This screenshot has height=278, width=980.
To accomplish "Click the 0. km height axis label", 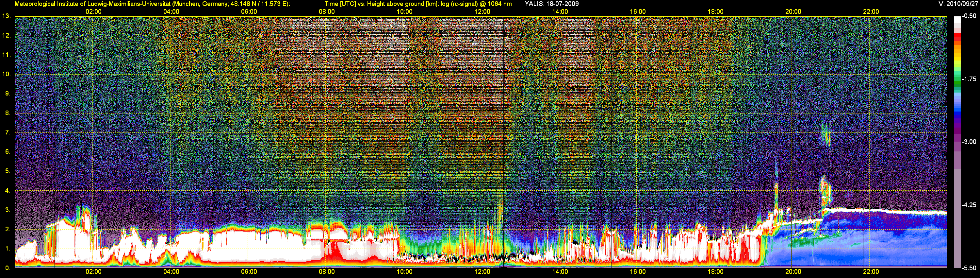I will coord(8,268).
